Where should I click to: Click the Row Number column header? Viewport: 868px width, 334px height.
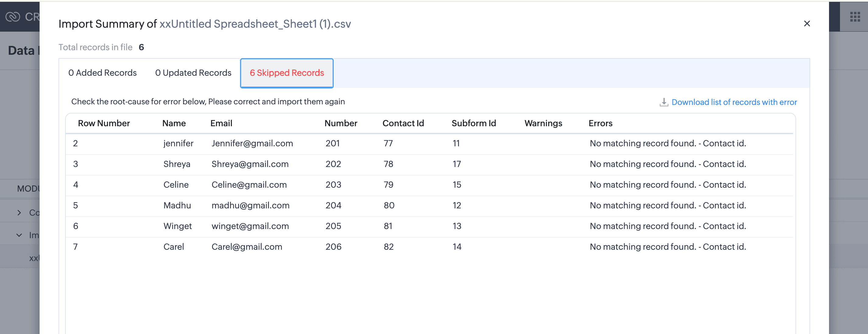pyautogui.click(x=104, y=123)
